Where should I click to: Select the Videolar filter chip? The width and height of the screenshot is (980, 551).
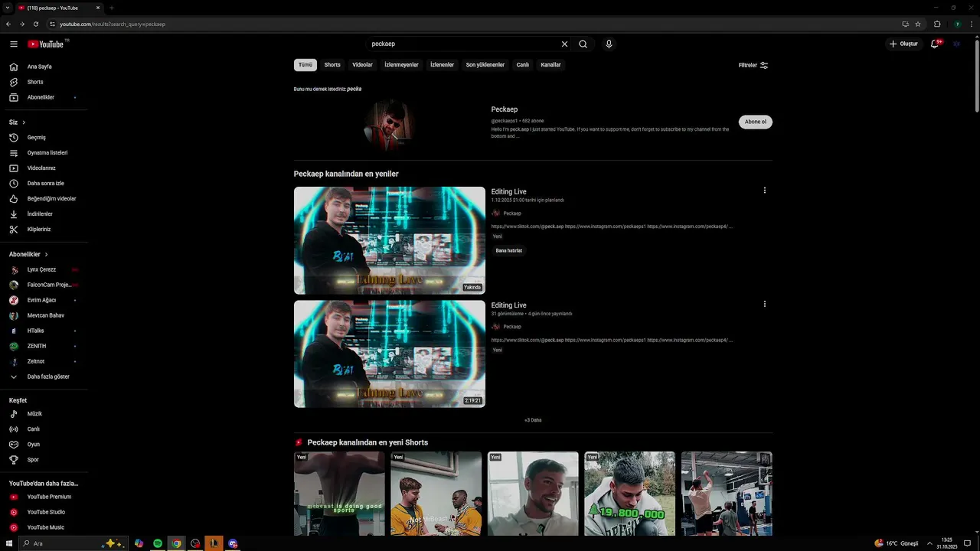pos(362,65)
